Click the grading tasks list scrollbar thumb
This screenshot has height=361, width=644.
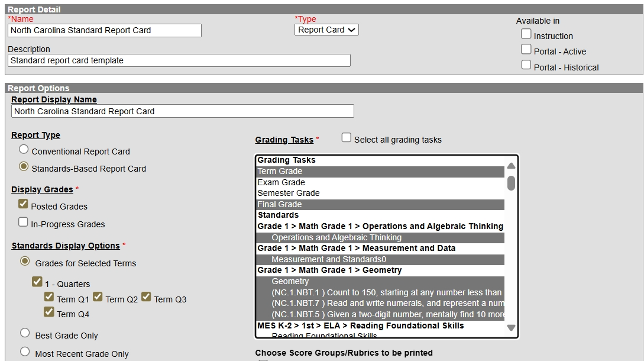click(x=511, y=183)
